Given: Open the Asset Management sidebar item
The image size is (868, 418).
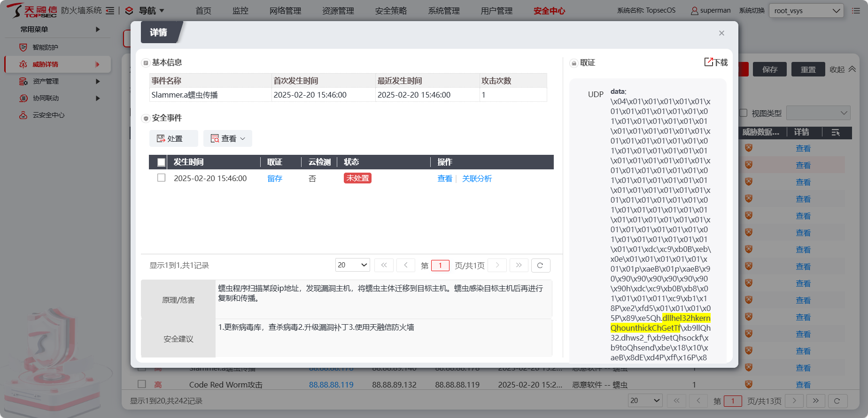Looking at the screenshot, I should (x=46, y=82).
